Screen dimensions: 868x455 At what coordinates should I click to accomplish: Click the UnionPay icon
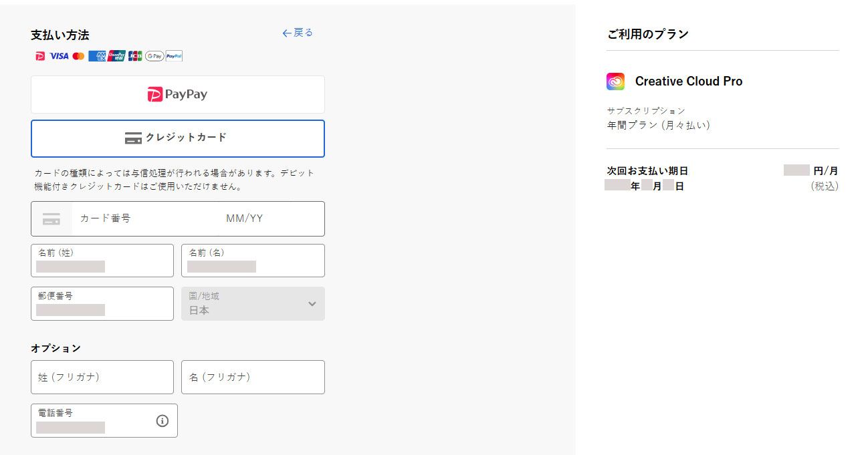pyautogui.click(x=115, y=56)
